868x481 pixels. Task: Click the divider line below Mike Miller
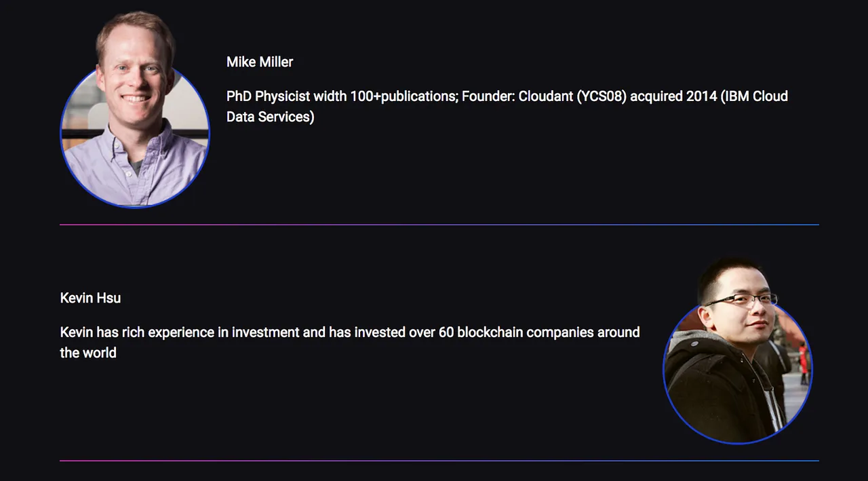[439, 225]
